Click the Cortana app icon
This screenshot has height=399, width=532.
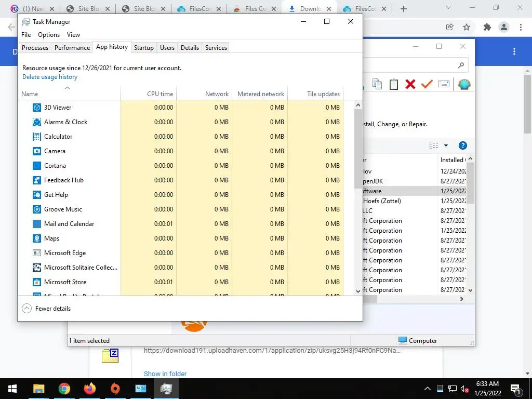(x=37, y=166)
